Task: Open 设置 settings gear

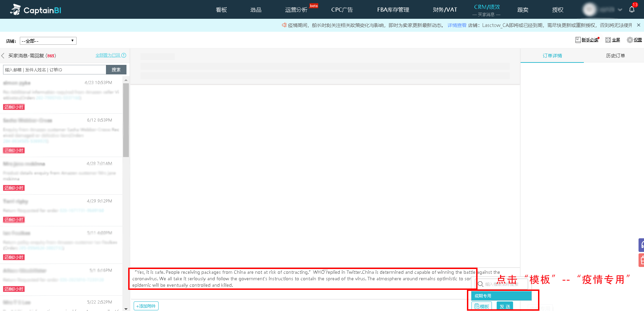Action: [x=634, y=40]
